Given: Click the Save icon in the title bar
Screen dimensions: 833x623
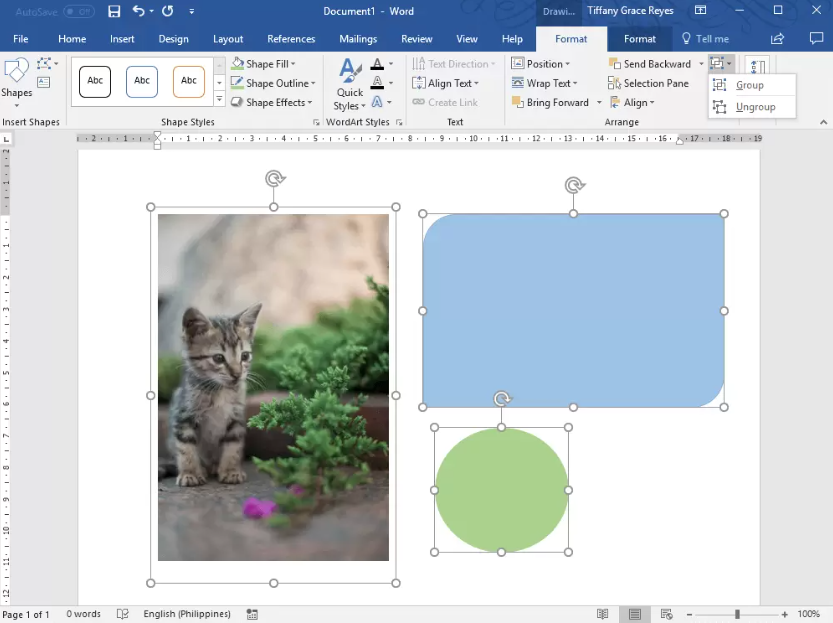Looking at the screenshot, I should [114, 11].
